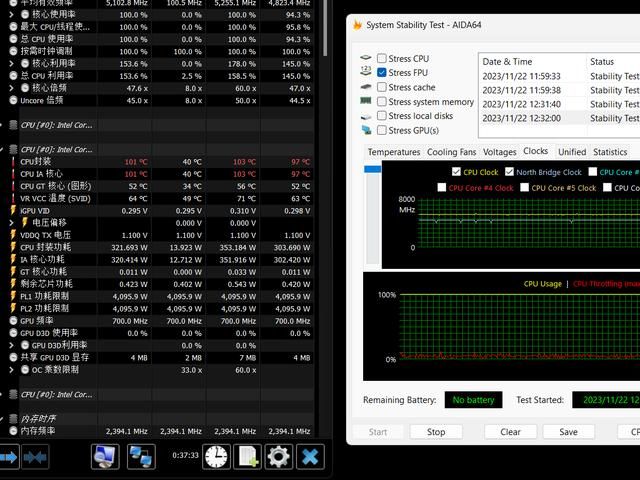Expand the 电压偏移 row
The height and width of the screenshot is (480, 640).
click(11, 223)
